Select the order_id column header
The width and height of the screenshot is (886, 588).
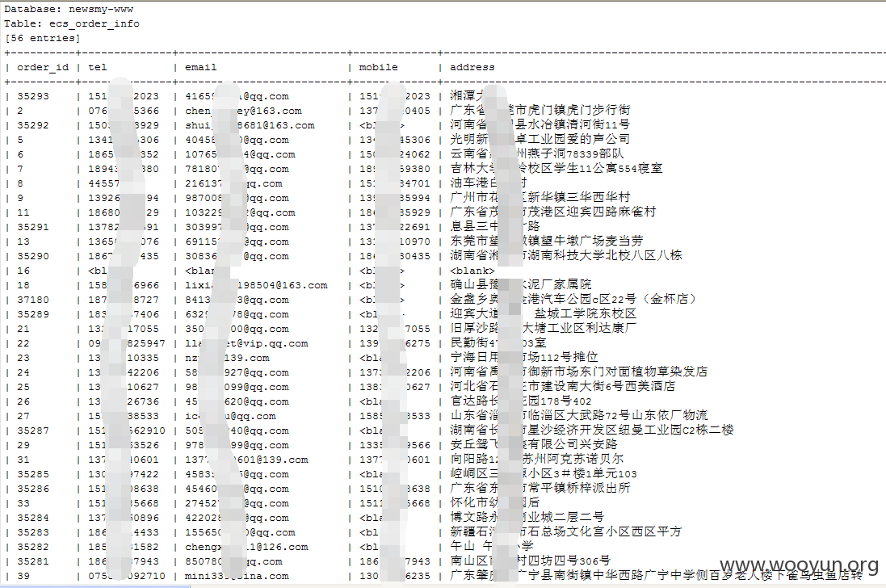coord(42,67)
